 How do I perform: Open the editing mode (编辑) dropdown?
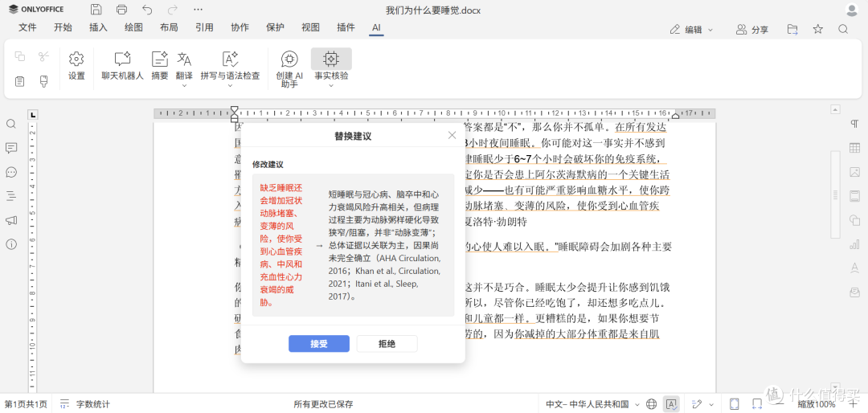pos(692,30)
